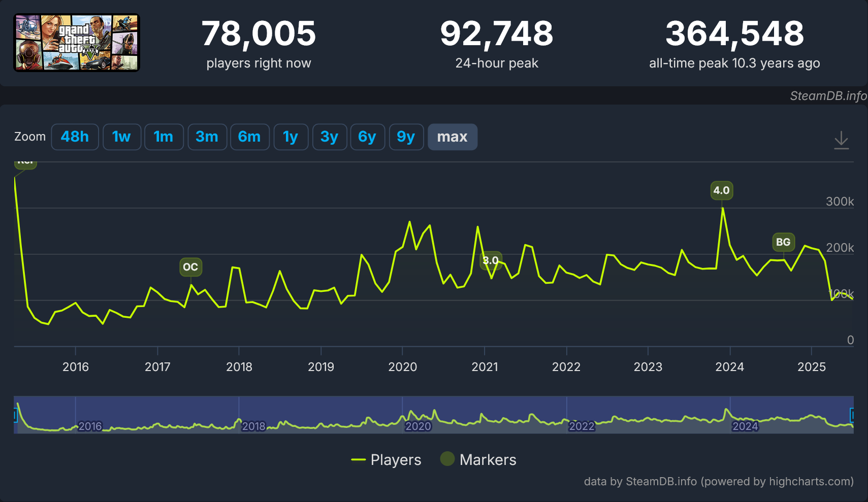
Task: Click the 78,005 players right now figure
Action: [259, 34]
